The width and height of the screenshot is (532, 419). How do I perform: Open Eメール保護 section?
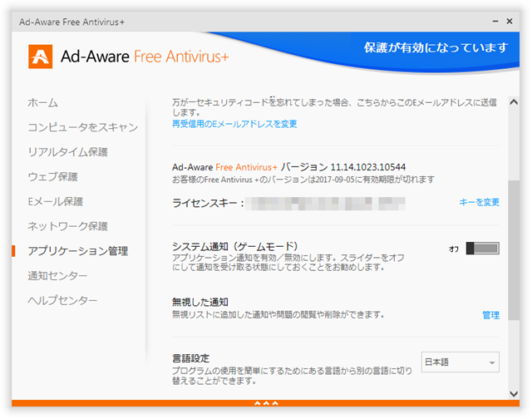click(x=56, y=201)
